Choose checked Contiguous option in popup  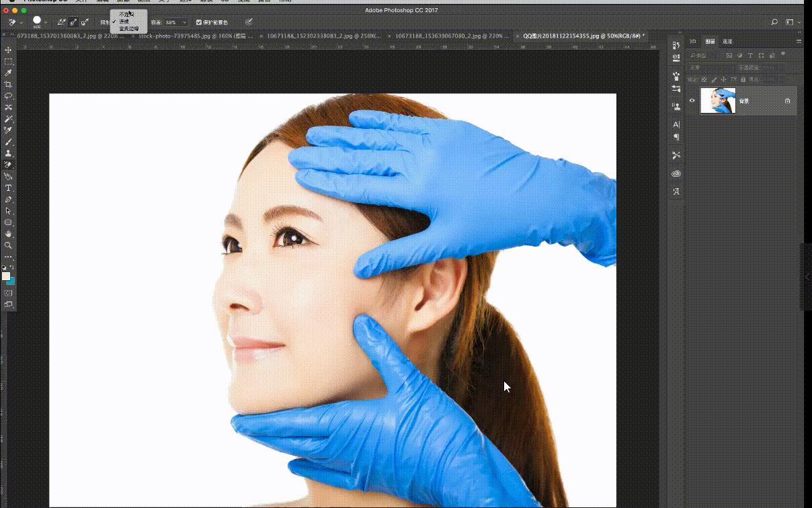124,22
